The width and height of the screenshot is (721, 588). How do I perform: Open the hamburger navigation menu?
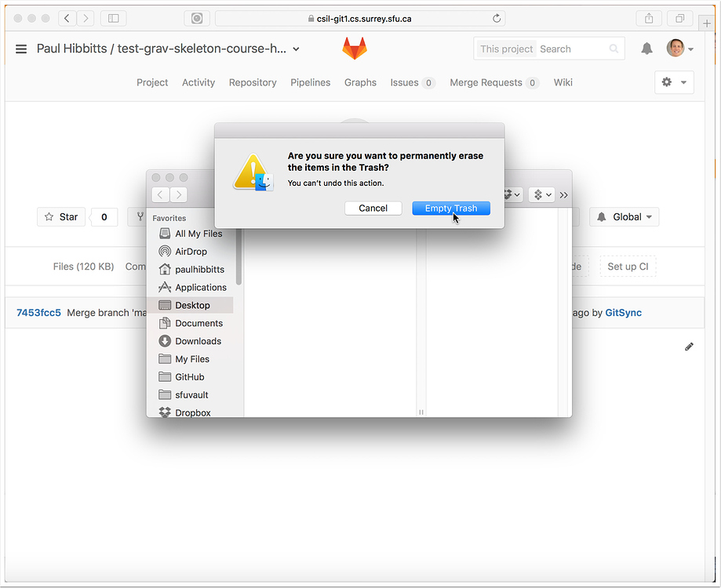click(20, 48)
